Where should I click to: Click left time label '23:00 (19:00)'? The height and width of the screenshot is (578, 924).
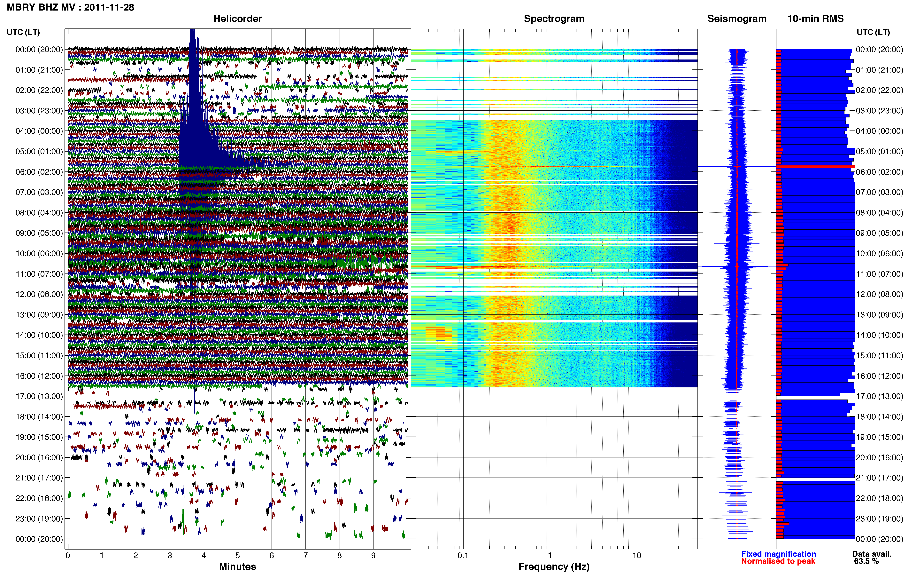click(39, 519)
